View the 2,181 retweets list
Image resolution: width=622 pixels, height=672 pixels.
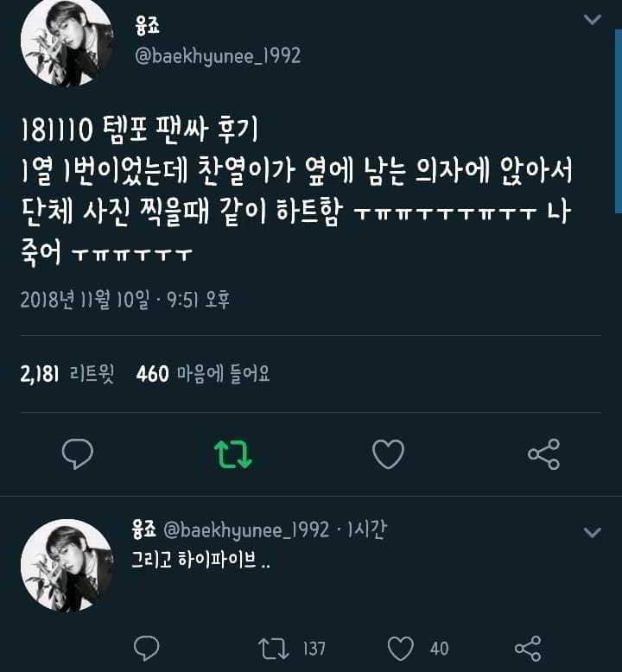[67, 374]
